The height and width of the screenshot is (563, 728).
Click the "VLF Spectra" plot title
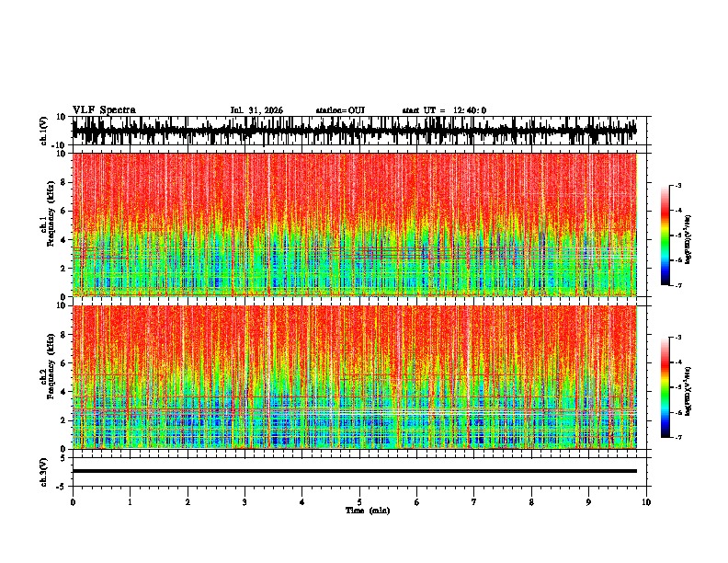[x=104, y=110]
